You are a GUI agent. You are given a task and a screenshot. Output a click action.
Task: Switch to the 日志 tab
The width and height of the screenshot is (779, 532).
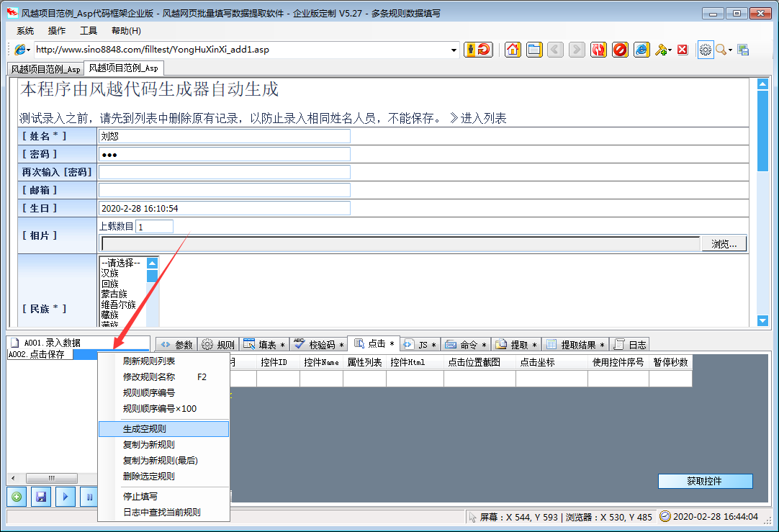(629, 345)
